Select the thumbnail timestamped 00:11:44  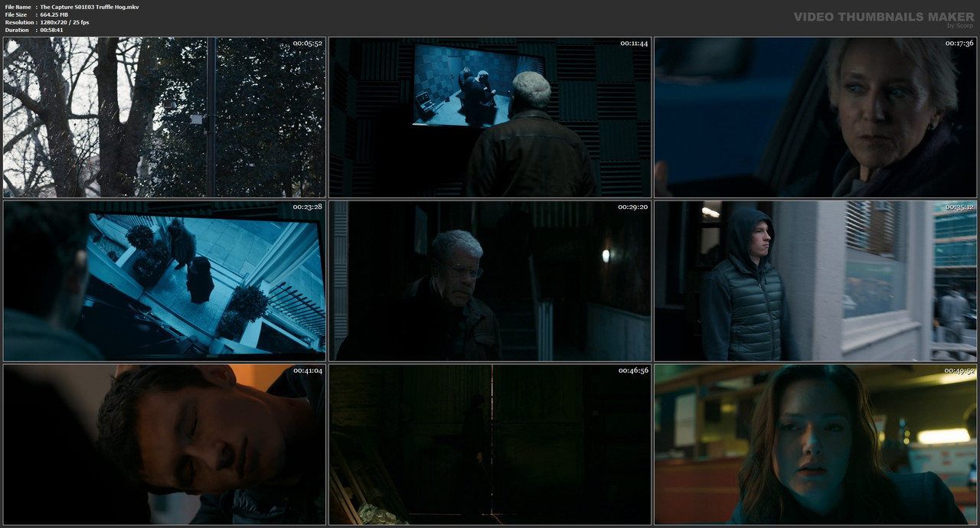(490, 117)
